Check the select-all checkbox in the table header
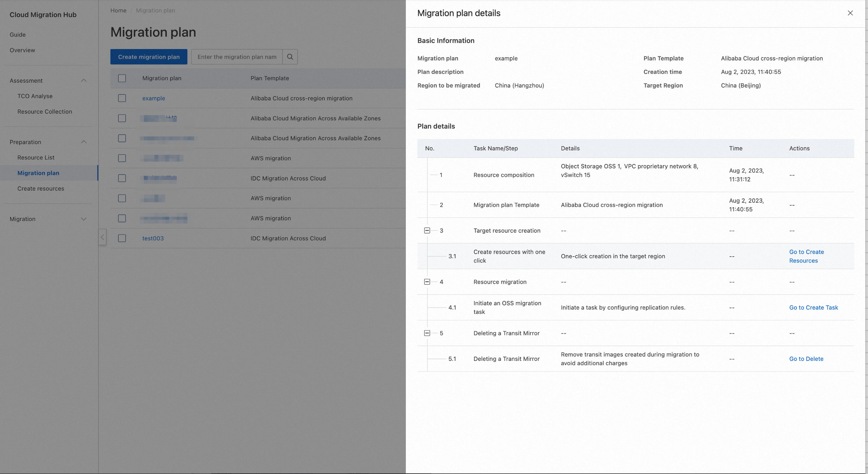 coord(122,78)
